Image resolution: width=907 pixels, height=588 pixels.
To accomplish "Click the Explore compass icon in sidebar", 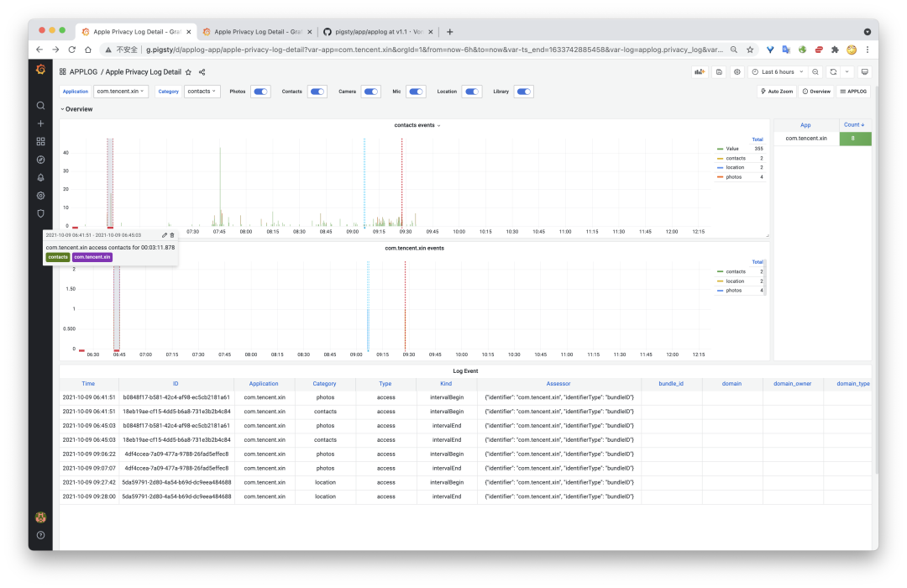I will pos(40,160).
